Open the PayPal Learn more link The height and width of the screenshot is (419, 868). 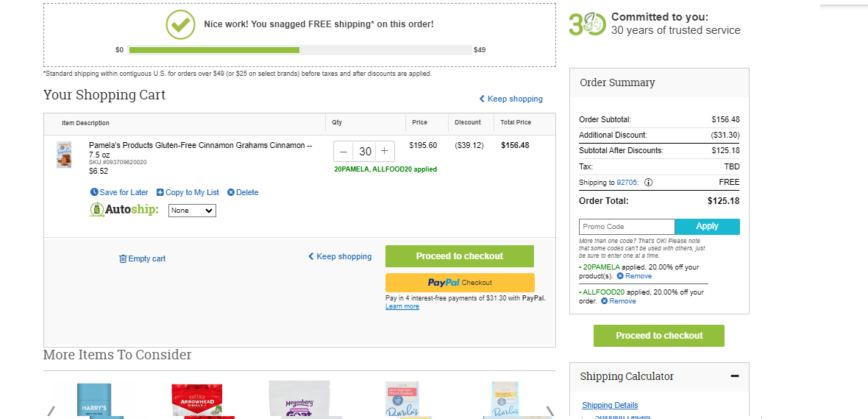point(402,306)
